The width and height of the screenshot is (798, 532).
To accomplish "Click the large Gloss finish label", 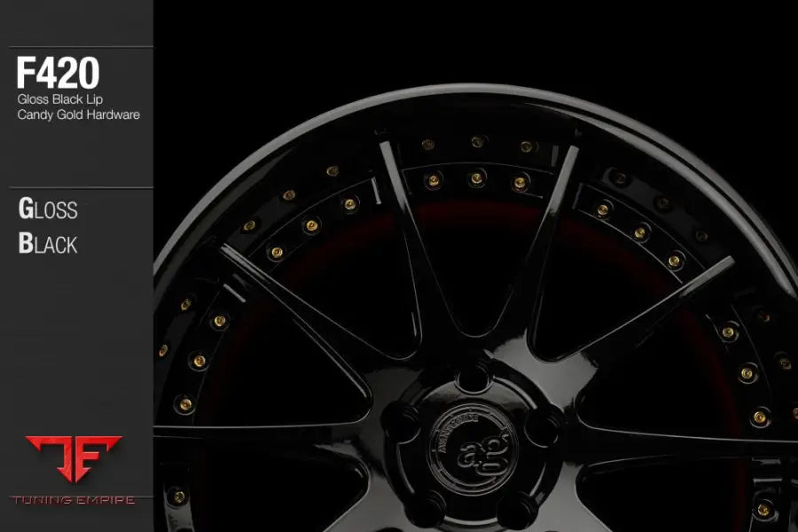I will tap(48, 209).
